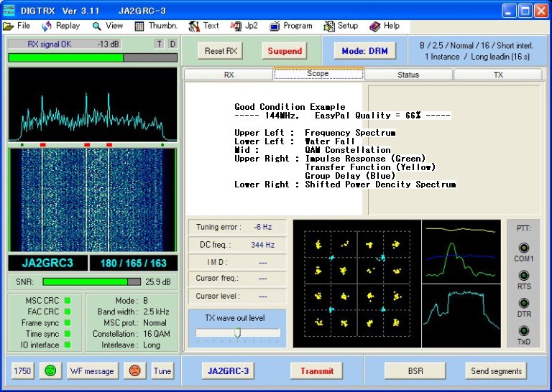Screen dimensions: 552x392
Task: Click the Frame sync status indicator
Action: point(68,323)
